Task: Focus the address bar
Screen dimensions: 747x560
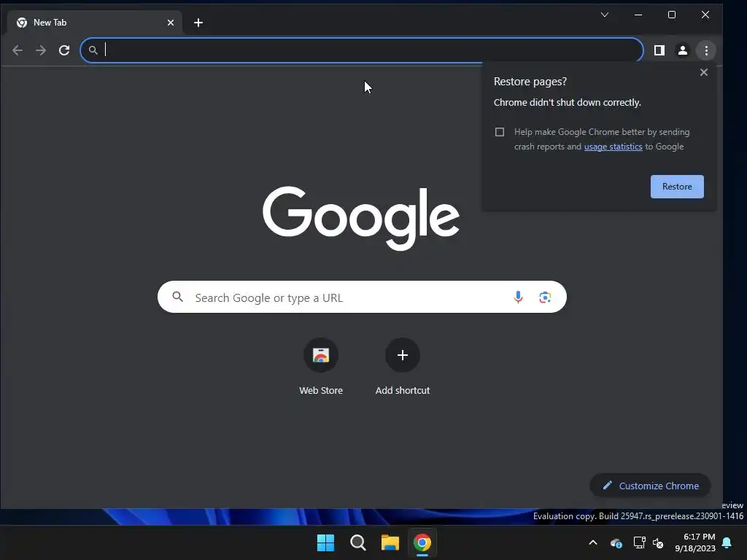Action: point(362,50)
